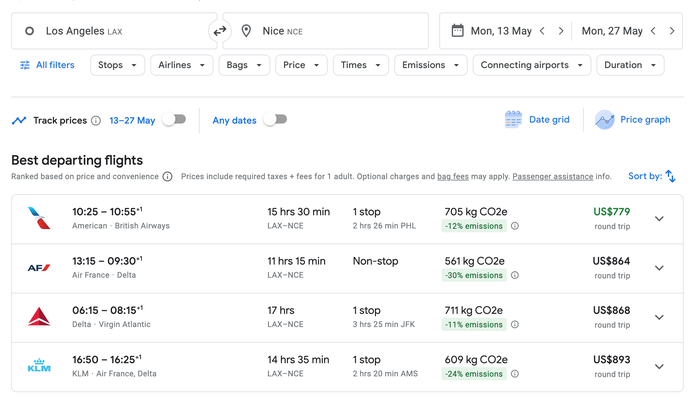Go to next departure date after 13 May
This screenshot has width=700, height=399.
561,31
